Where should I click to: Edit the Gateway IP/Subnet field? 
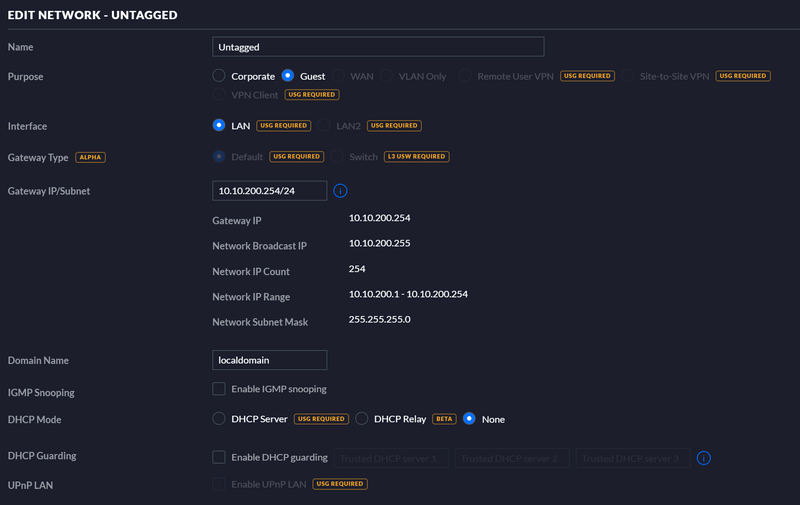click(x=270, y=191)
